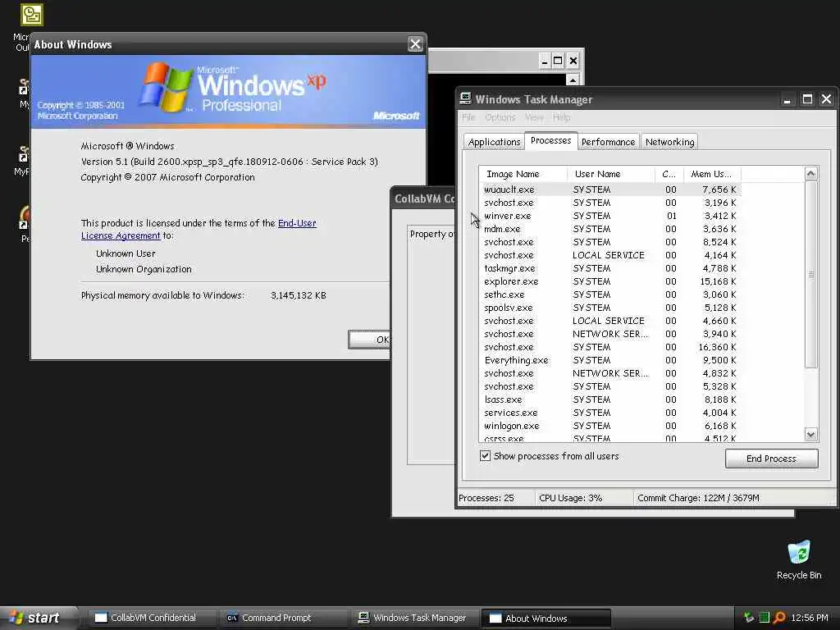Click the End Process button

click(771, 459)
